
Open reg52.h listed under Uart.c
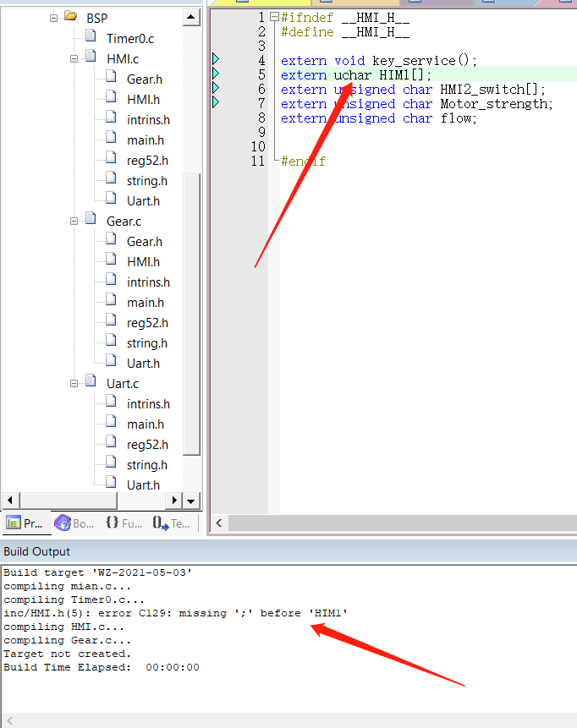tap(147, 445)
